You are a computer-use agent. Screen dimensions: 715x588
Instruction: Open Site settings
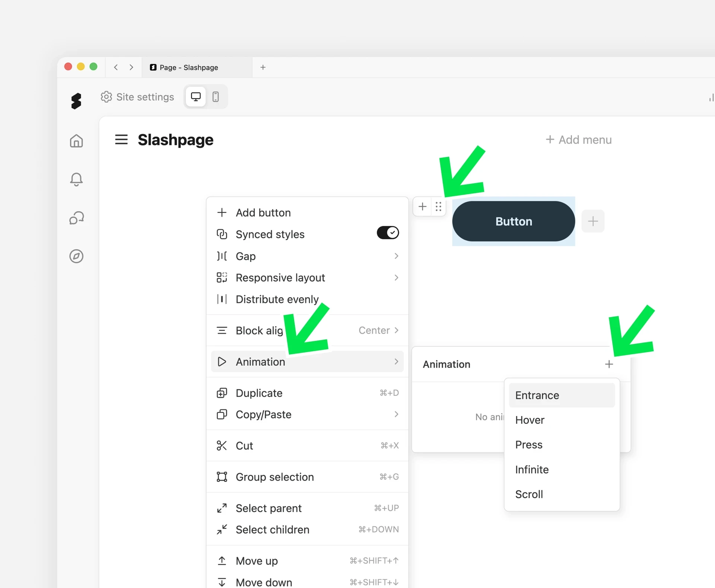pyautogui.click(x=137, y=97)
